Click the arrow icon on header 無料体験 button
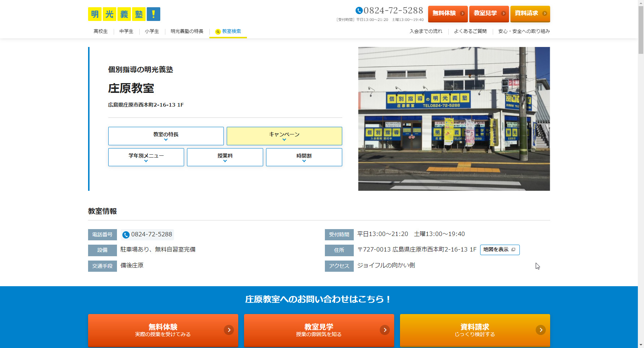 [x=462, y=13]
